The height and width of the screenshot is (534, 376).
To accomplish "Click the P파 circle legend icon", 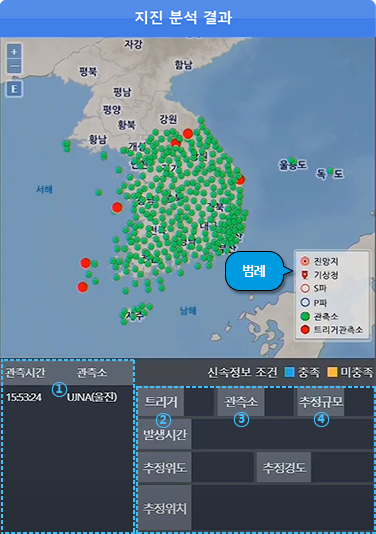I will pos(305,302).
